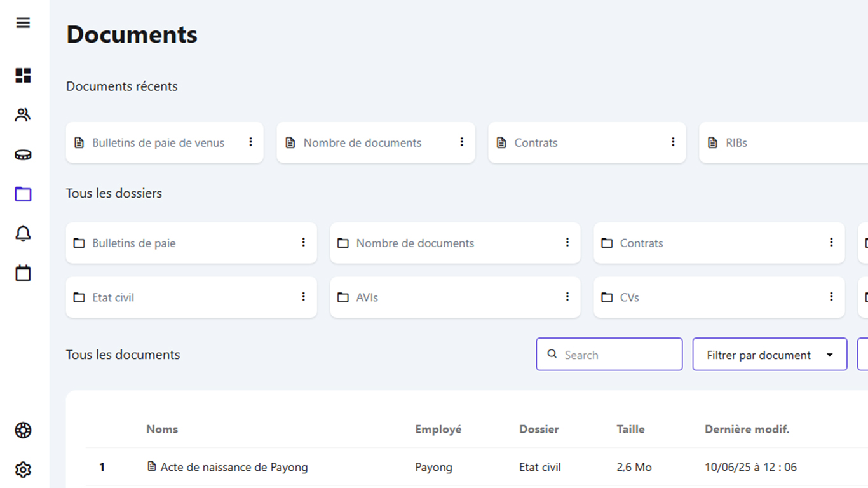Expand the Filtrer par document dropdown

coord(769,355)
